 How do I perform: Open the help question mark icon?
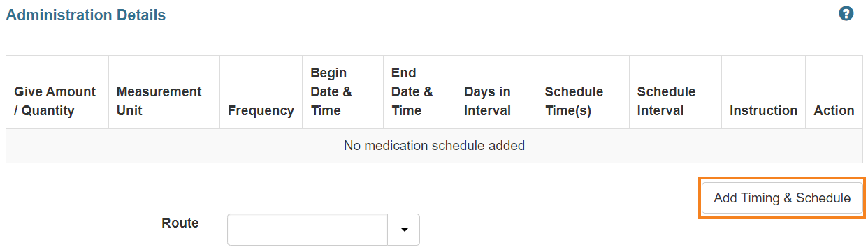coord(846,14)
